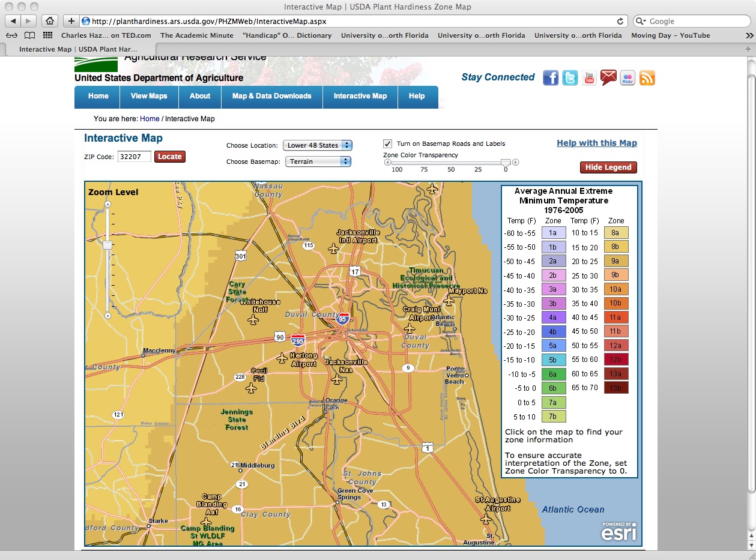Click the ZIP Code input field

[x=134, y=157]
